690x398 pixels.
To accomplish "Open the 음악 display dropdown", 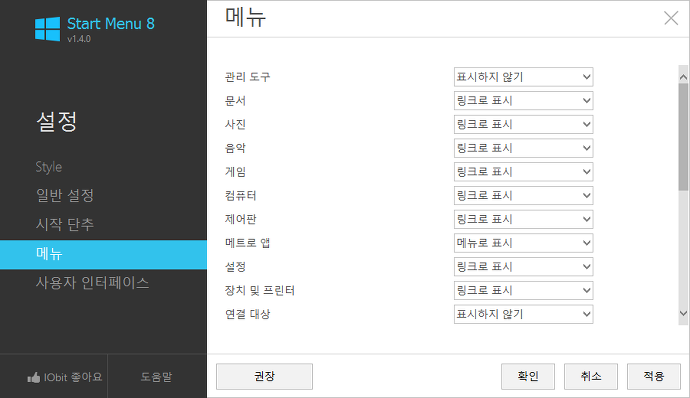I will (x=523, y=148).
